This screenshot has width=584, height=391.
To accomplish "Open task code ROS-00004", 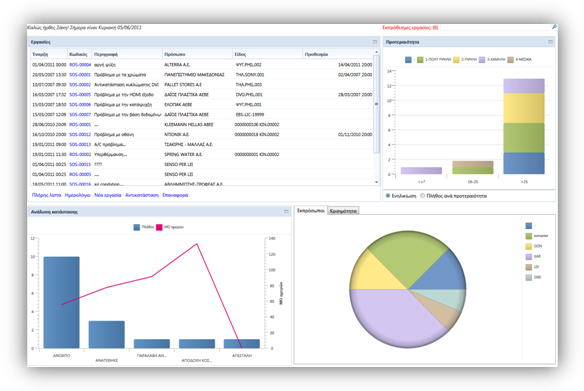I will tap(80, 65).
